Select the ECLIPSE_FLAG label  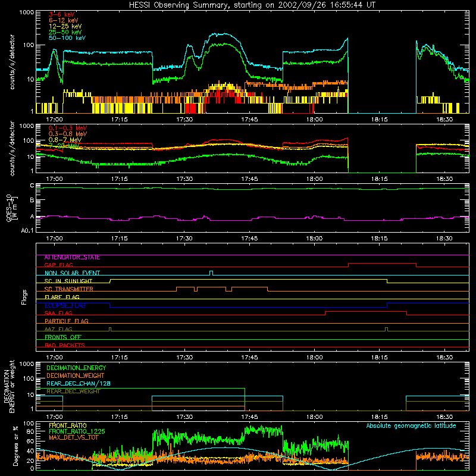65,305
